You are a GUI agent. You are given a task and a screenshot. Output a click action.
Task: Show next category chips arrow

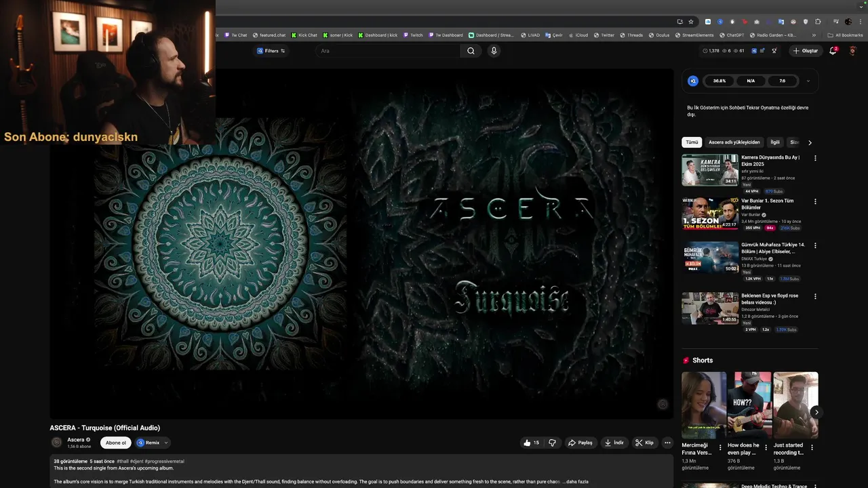coord(810,142)
